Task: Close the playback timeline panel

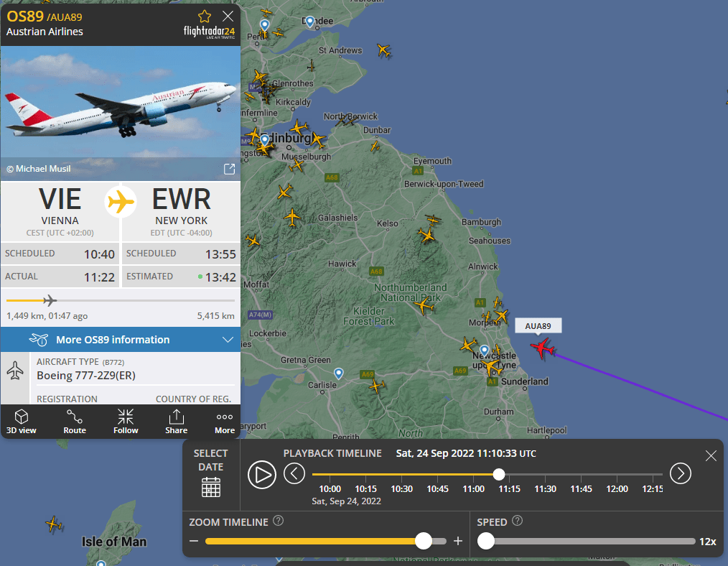Action: click(711, 455)
